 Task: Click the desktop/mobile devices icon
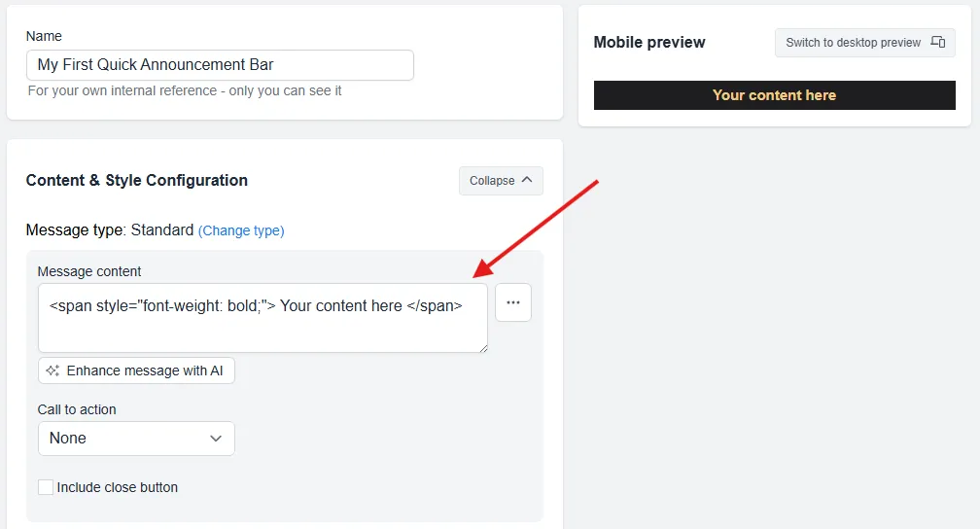point(937,43)
